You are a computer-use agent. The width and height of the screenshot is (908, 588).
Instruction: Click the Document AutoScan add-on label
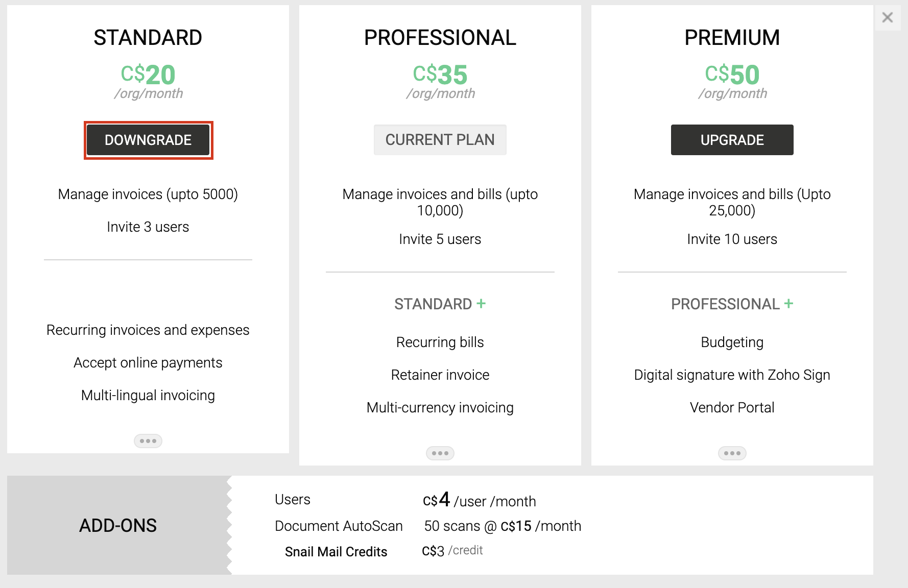[339, 526]
